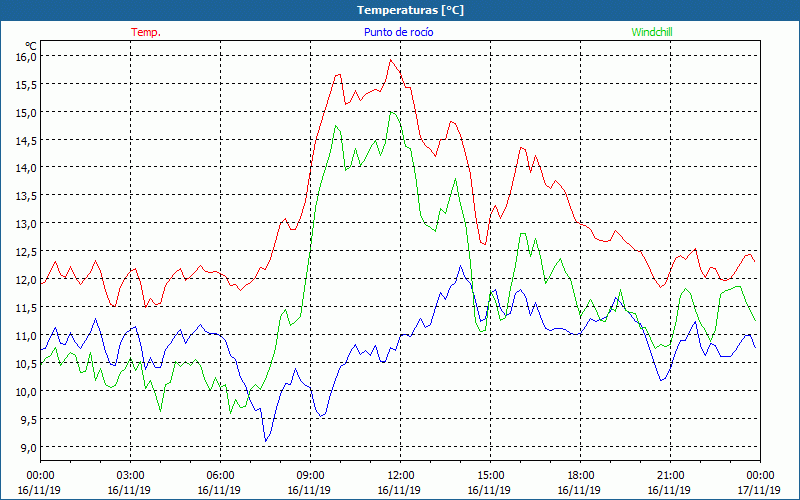Viewport: 800px width, 500px height.
Task: Click the 11,5 y-axis value
Action: coord(27,307)
